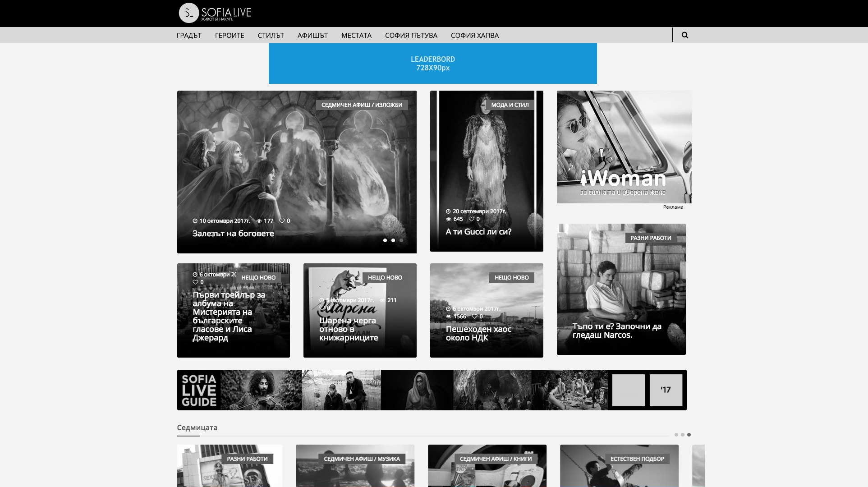The width and height of the screenshot is (868, 487).
Task: Click the Leaderboard banner ad
Action: point(432,64)
